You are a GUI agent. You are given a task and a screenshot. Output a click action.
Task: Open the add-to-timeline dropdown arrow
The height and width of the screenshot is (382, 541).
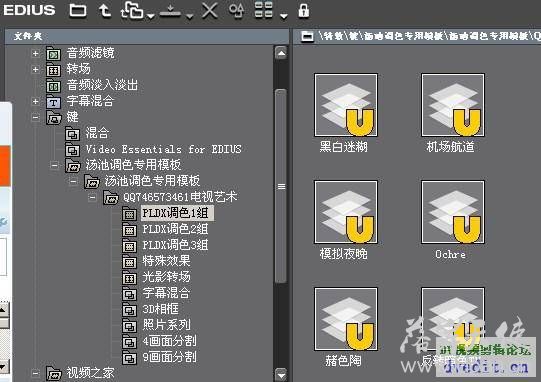[189, 16]
